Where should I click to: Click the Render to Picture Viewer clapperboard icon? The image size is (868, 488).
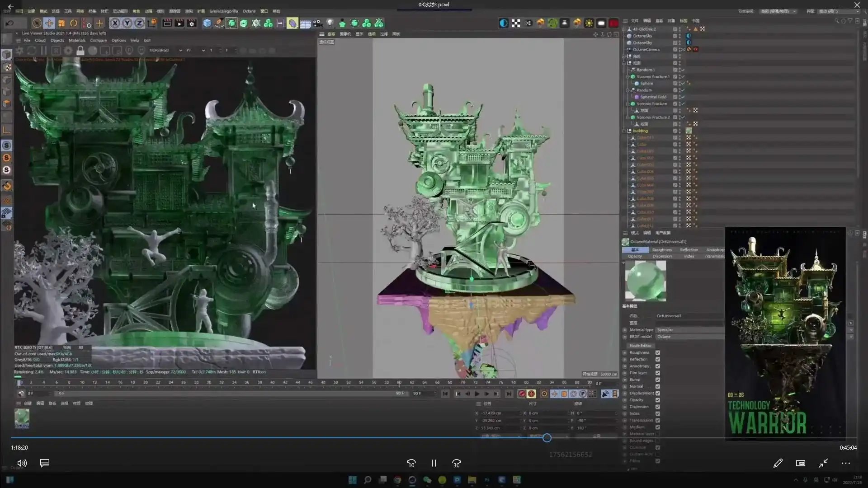point(179,23)
